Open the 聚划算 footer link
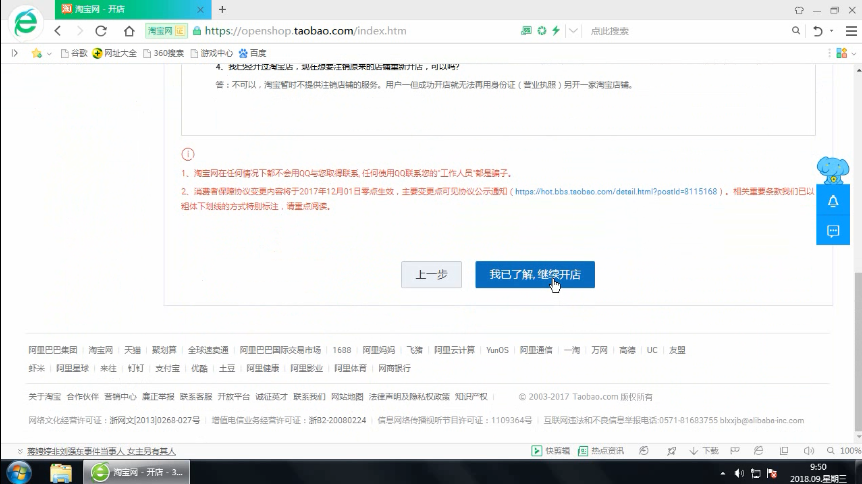 click(164, 350)
